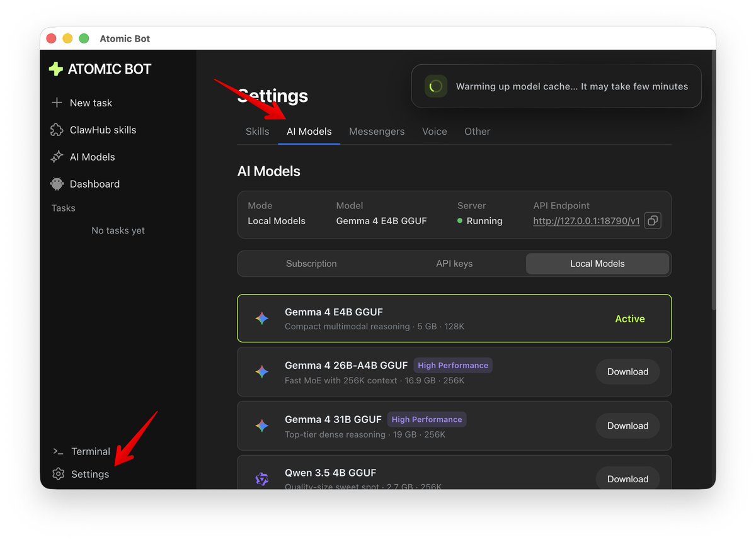The height and width of the screenshot is (542, 756).
Task: Click the Warming up model cache notification
Action: pyautogui.click(x=556, y=86)
